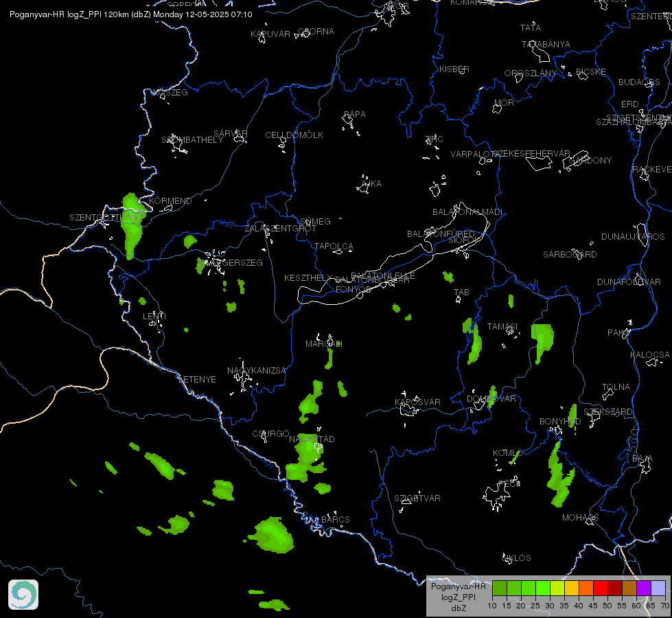Click the TOLNA city label

click(616, 387)
